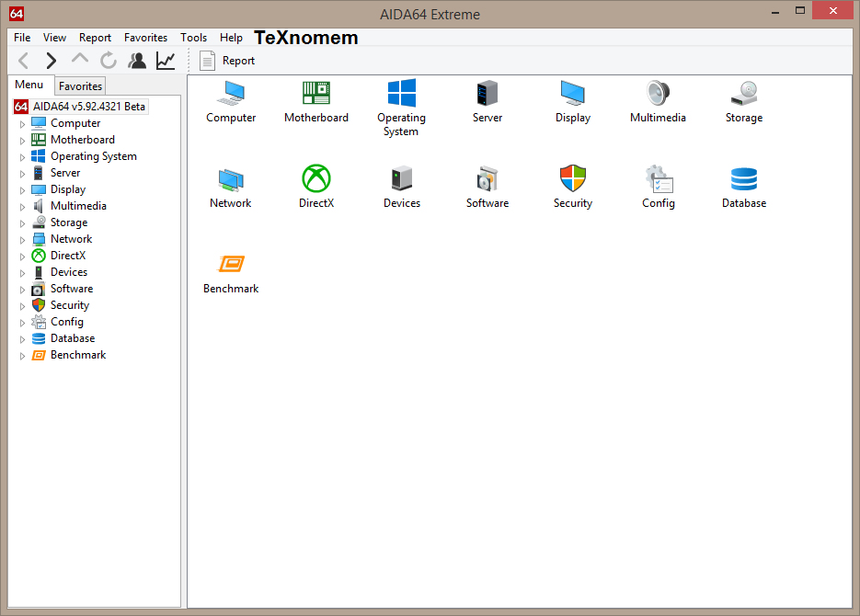Expand the Config tree node
860x616 pixels.
[x=22, y=323]
